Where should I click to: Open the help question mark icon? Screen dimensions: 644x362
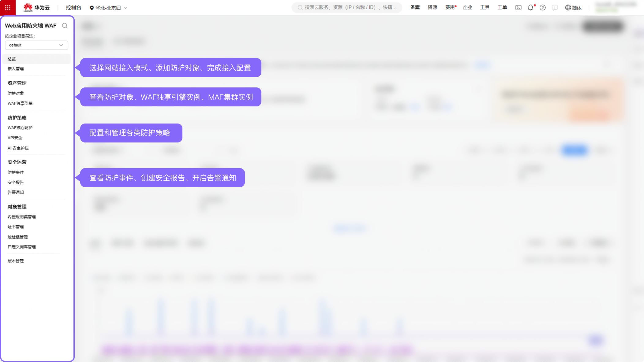543,8
